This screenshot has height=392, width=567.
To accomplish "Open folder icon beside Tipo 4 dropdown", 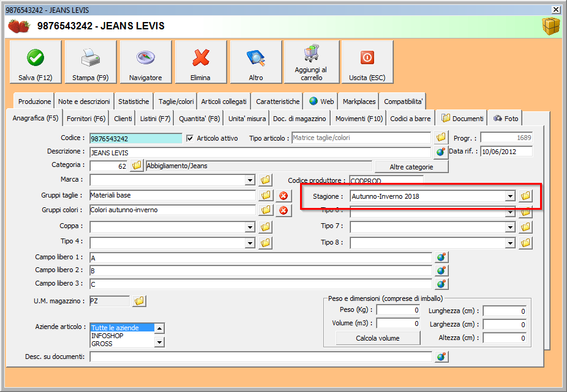I will click(x=265, y=243).
